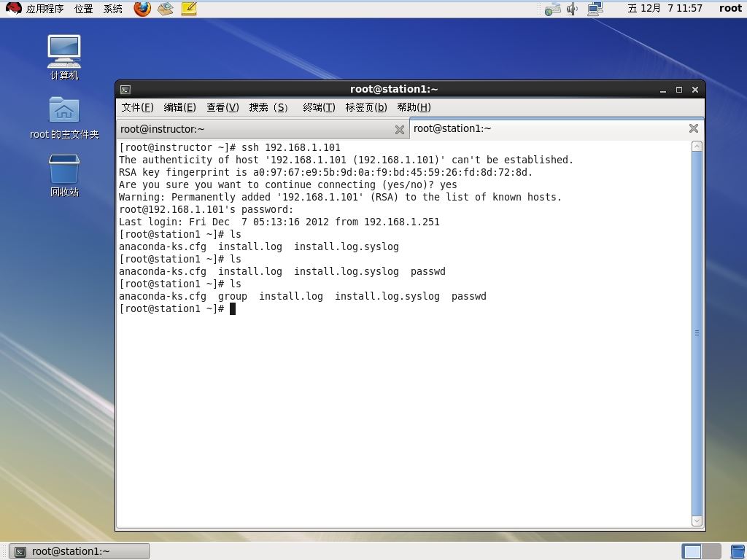Open the 编辑(E) menu
The width and height of the screenshot is (747, 560).
[x=179, y=107]
